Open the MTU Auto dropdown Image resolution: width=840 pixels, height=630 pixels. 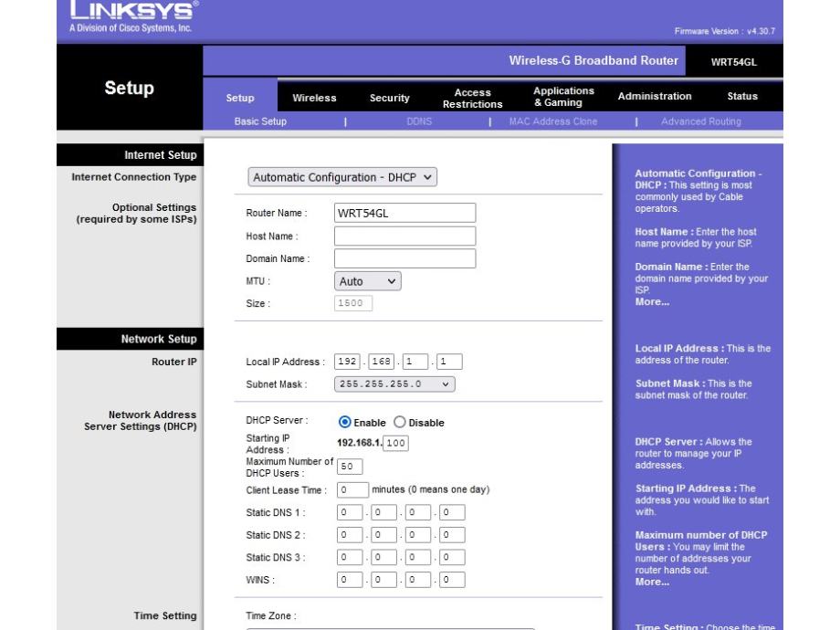[x=367, y=282]
